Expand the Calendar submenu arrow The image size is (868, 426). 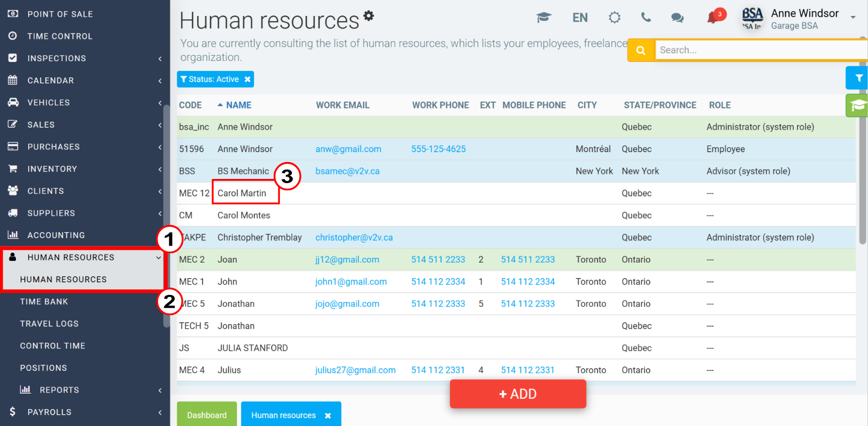pyautogui.click(x=160, y=81)
